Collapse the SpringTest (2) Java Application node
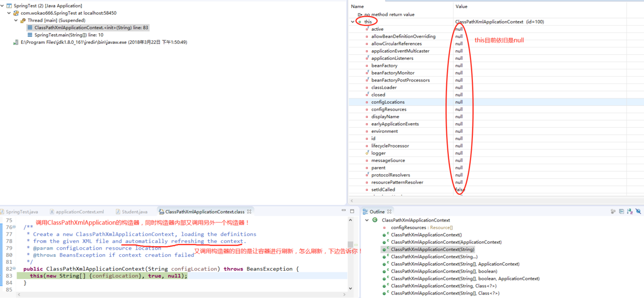This screenshot has height=298, width=644. (3, 6)
